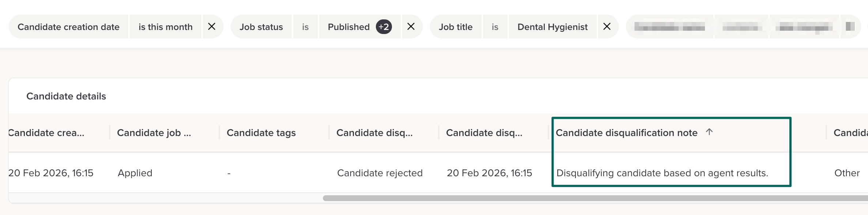Viewport: 868px width, 215px height.
Task: Click the Candidate crea... column header
Action: [x=46, y=133]
